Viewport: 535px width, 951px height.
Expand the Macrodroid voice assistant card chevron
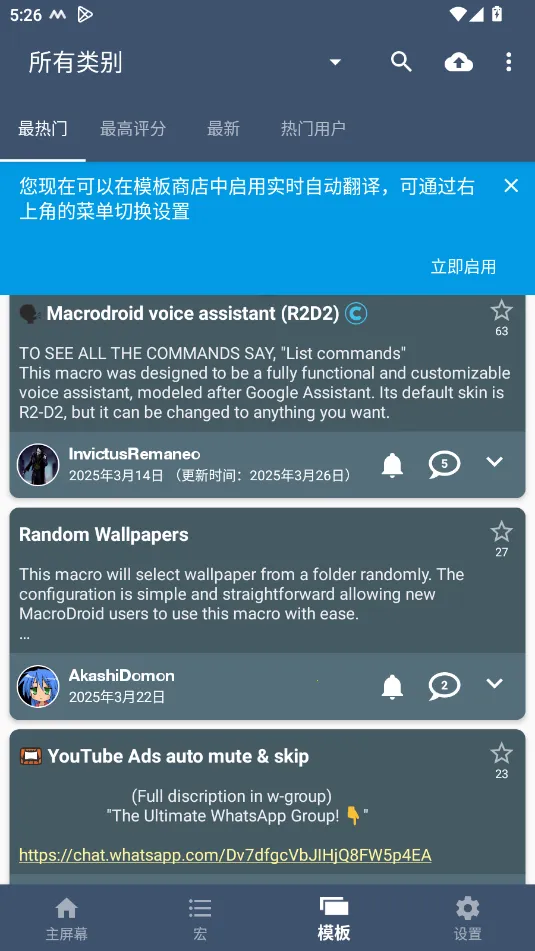coord(495,462)
